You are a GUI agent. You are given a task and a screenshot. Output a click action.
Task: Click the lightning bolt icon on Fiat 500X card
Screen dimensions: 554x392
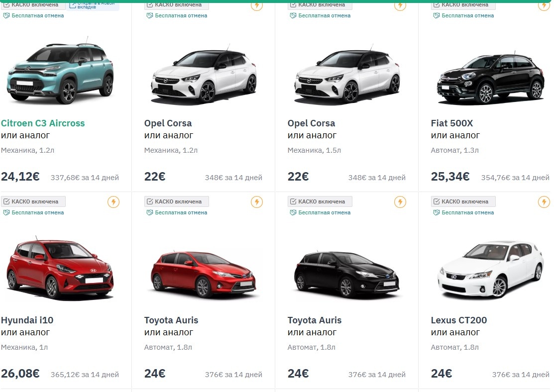coord(543,6)
